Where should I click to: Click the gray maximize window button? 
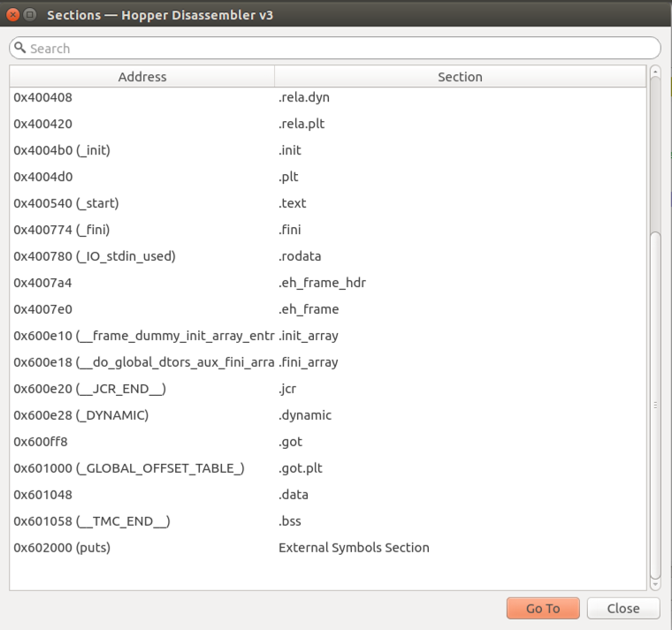point(29,15)
